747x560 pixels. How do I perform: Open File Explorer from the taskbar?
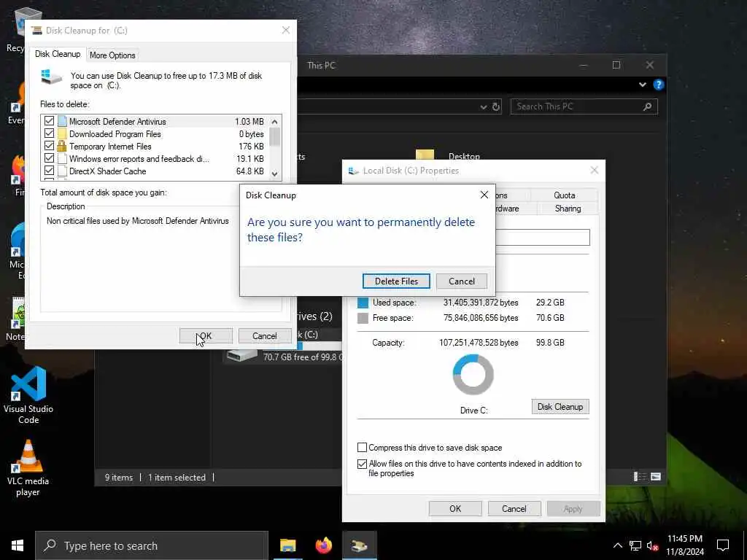click(x=287, y=545)
